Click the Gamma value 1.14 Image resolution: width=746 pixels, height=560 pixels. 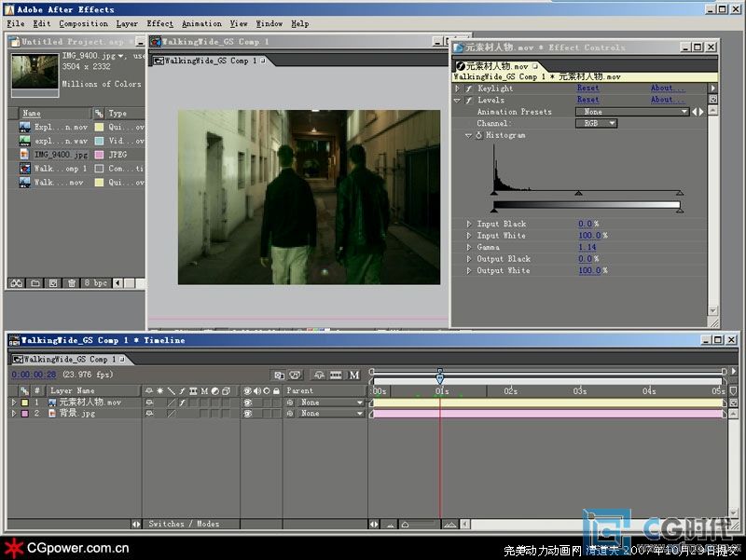click(587, 247)
